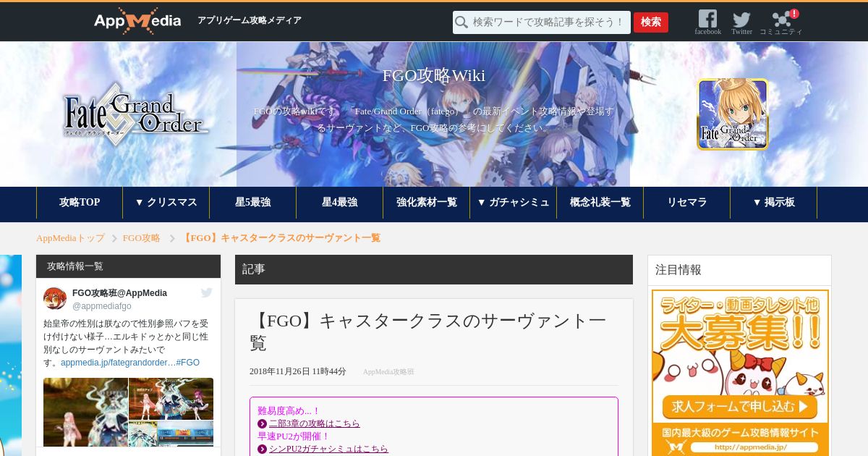Click the FGO攻略Wiki header title

click(x=433, y=76)
